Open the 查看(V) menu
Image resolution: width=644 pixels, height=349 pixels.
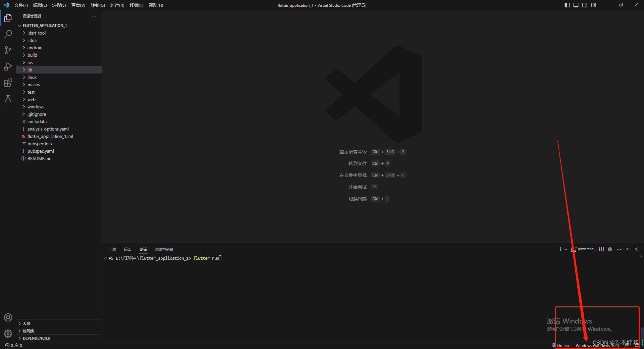pyautogui.click(x=78, y=5)
